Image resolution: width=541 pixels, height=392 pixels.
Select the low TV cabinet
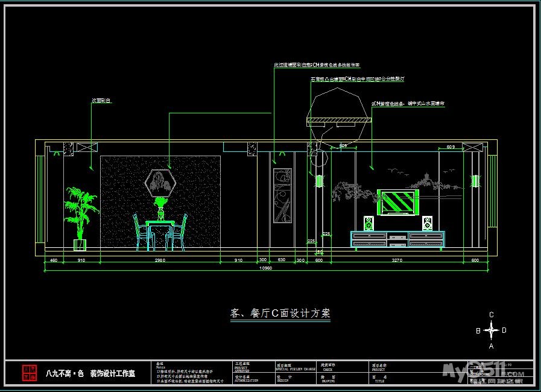(x=397, y=239)
